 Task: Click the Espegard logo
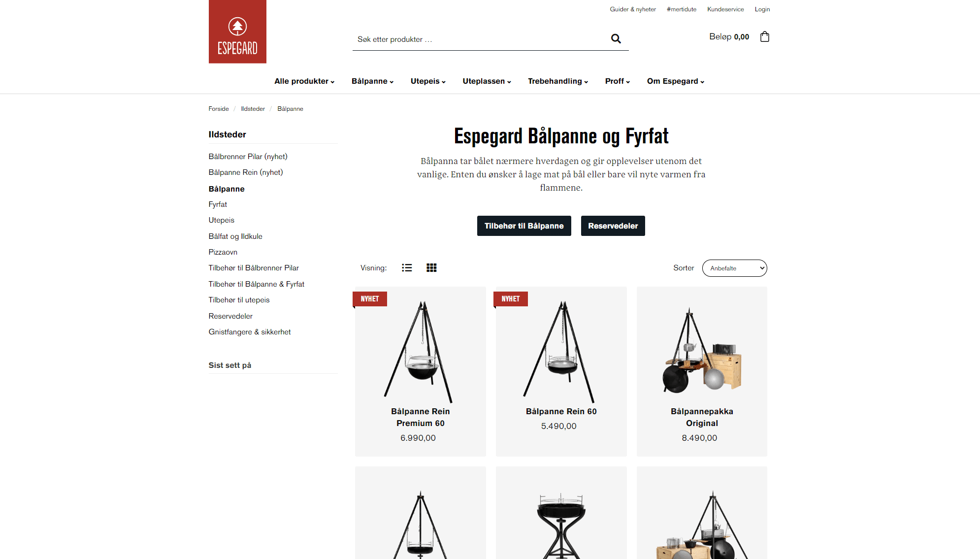pyautogui.click(x=237, y=32)
